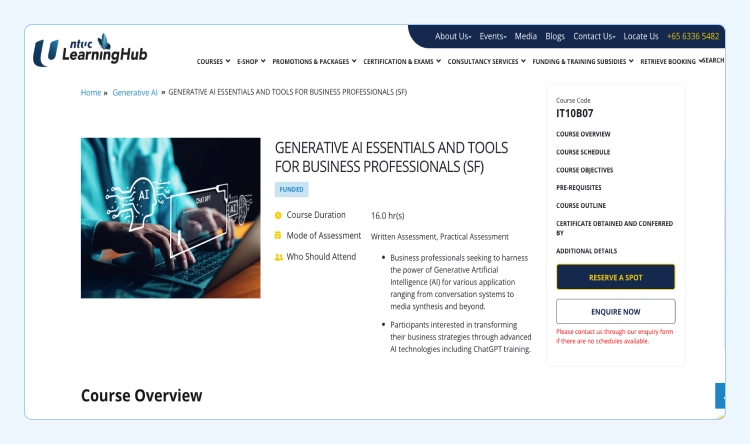Expand Funding & Training Subsidies menu
The width and height of the screenshot is (750, 444).
(583, 61)
